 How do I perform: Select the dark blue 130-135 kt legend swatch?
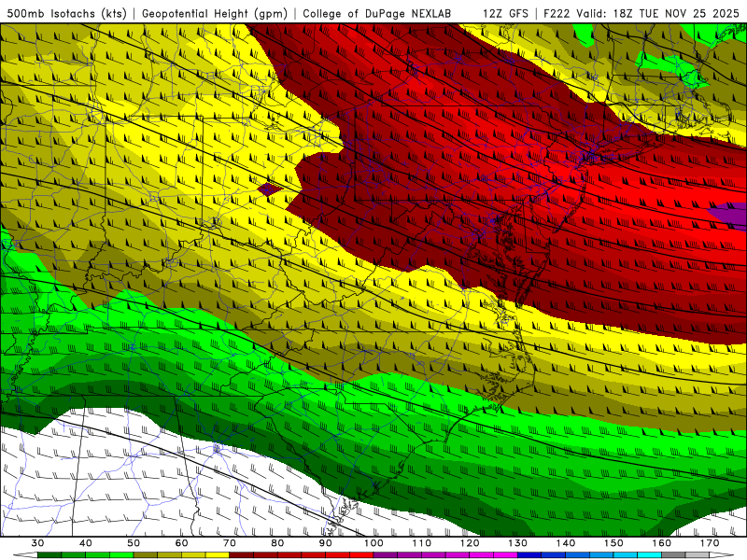pyautogui.click(x=529, y=555)
